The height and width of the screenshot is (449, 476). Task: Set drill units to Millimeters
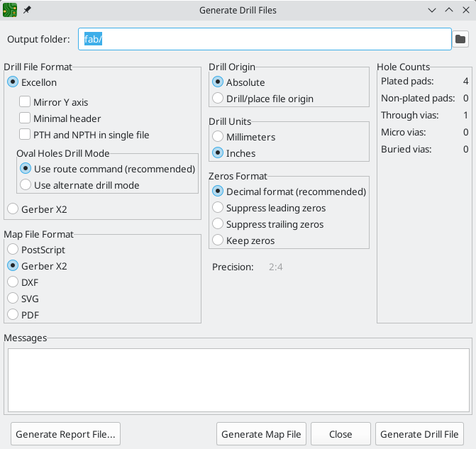point(244,137)
